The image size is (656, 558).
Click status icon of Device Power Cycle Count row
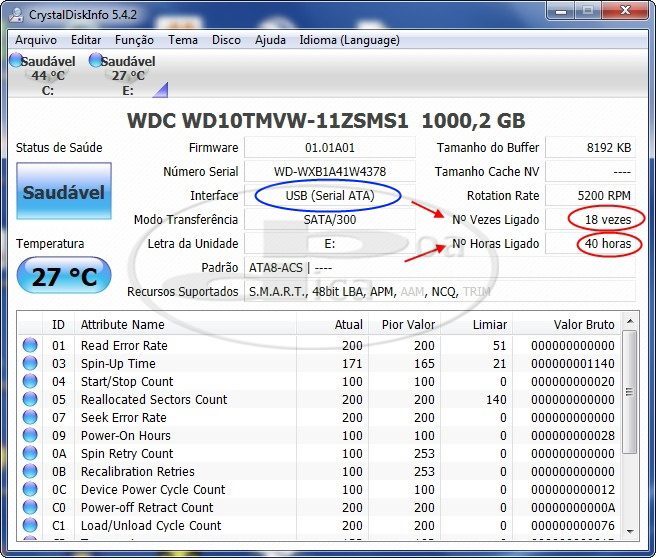[x=30, y=489]
